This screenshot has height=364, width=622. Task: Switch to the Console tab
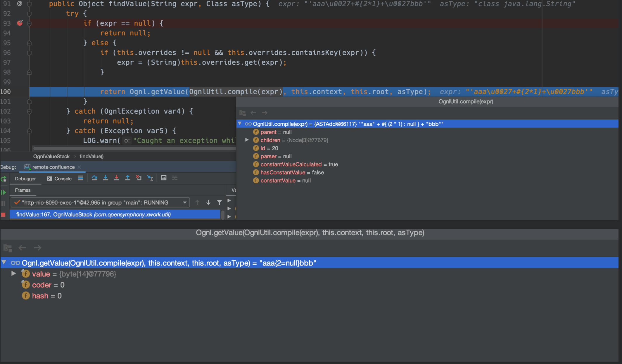[59, 178]
